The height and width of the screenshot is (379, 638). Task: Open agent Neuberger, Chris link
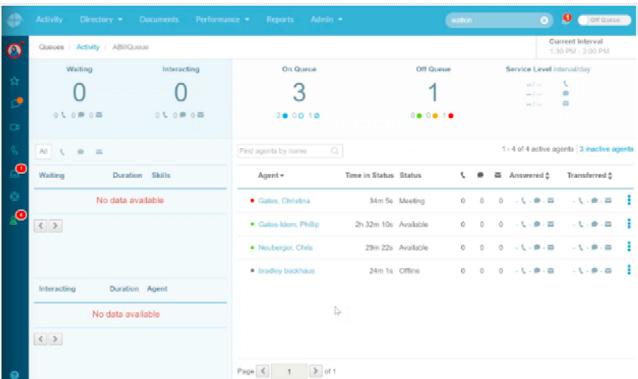pos(285,248)
